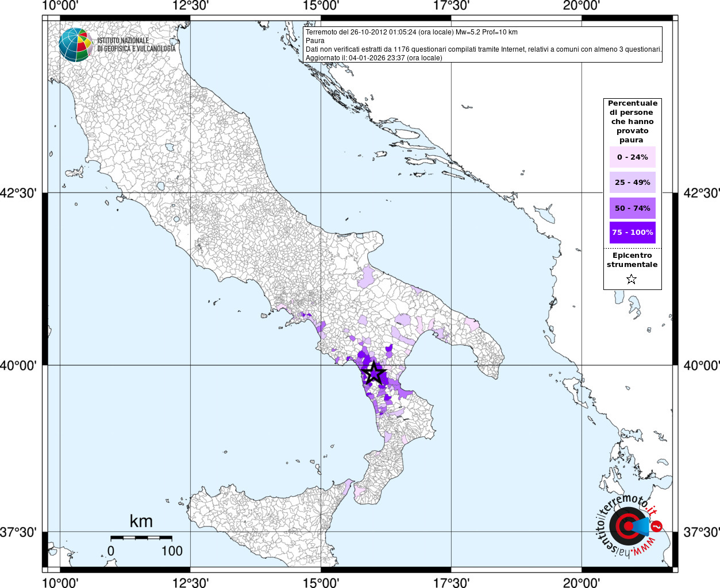Click the Epicentro strumentale label
This screenshot has height=588, width=720.
coord(632,260)
